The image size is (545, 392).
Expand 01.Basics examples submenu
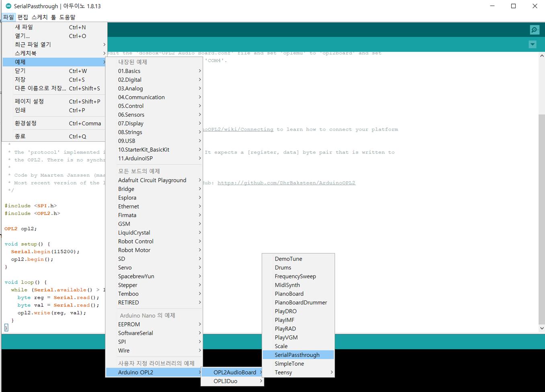click(154, 71)
